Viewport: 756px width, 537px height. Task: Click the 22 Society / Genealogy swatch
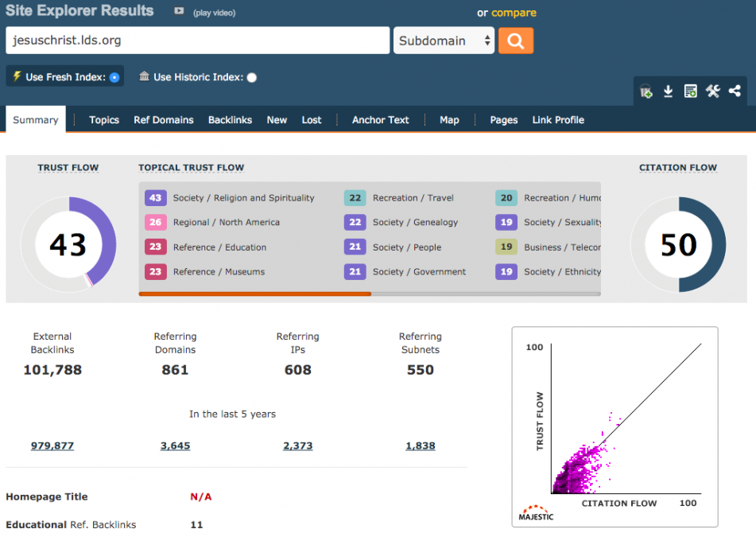tap(355, 222)
